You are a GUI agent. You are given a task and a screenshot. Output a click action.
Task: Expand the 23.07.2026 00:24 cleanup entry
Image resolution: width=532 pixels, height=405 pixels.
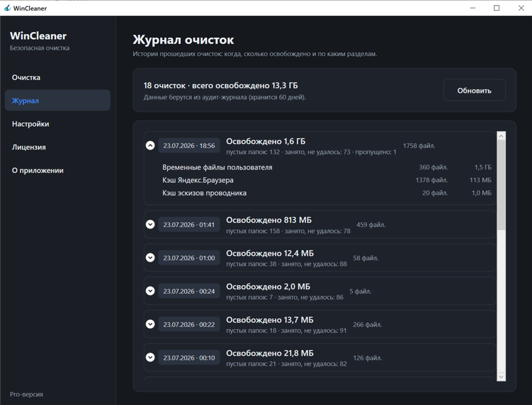(x=150, y=291)
